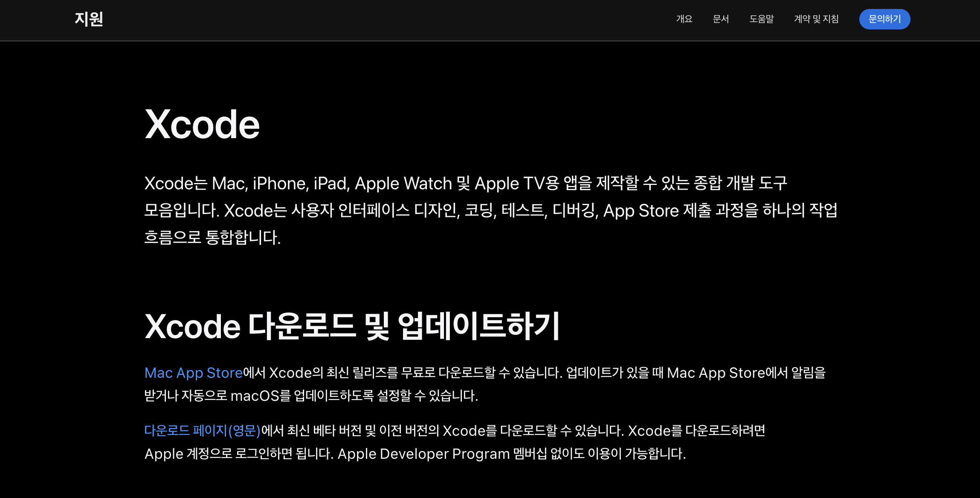Click the text line 흐름으로 통합합니다.
Image resolution: width=980 pixels, height=498 pixels.
[212, 237]
